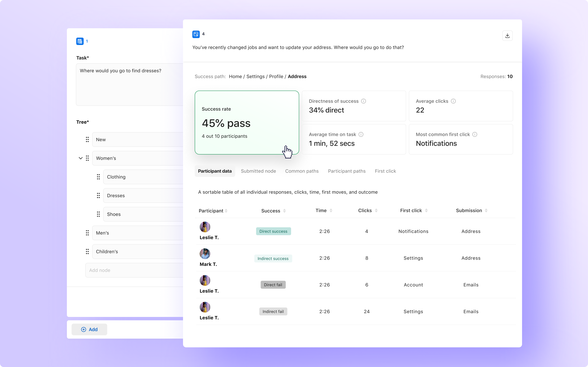Open the Common paths tab

coord(302,171)
